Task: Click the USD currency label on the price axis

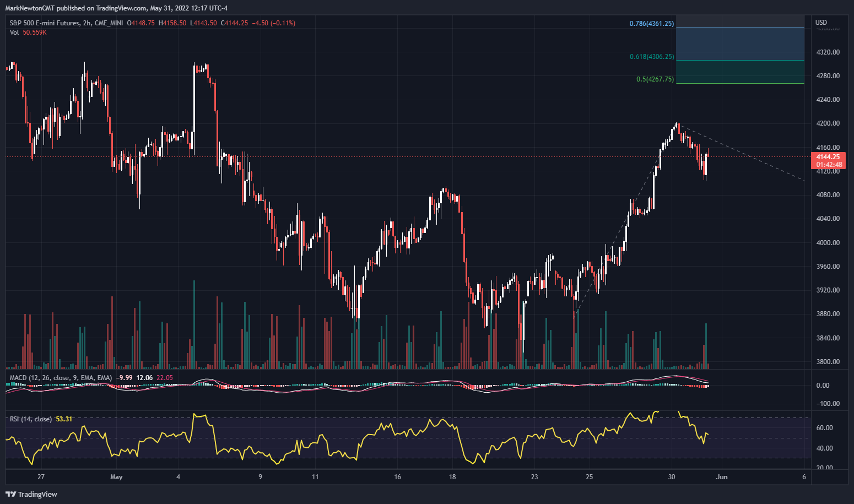Action: tap(821, 23)
